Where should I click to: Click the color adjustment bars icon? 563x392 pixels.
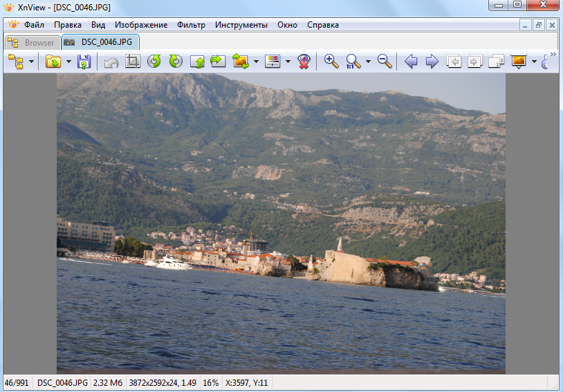point(273,62)
